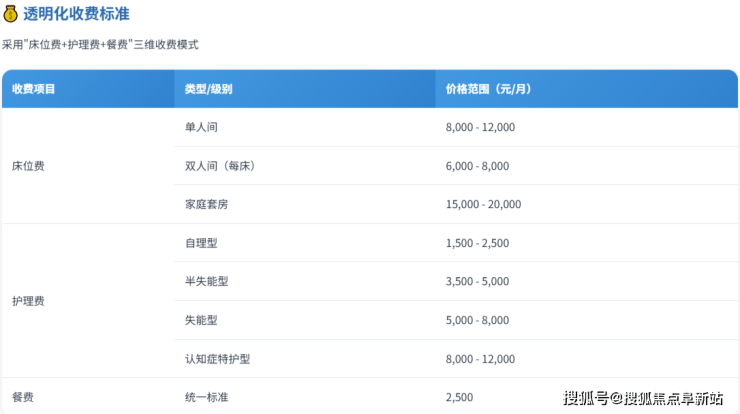Screen dimensions: 740x414
Task: Click the 认知症特护型 care level cell
Action: point(216,359)
